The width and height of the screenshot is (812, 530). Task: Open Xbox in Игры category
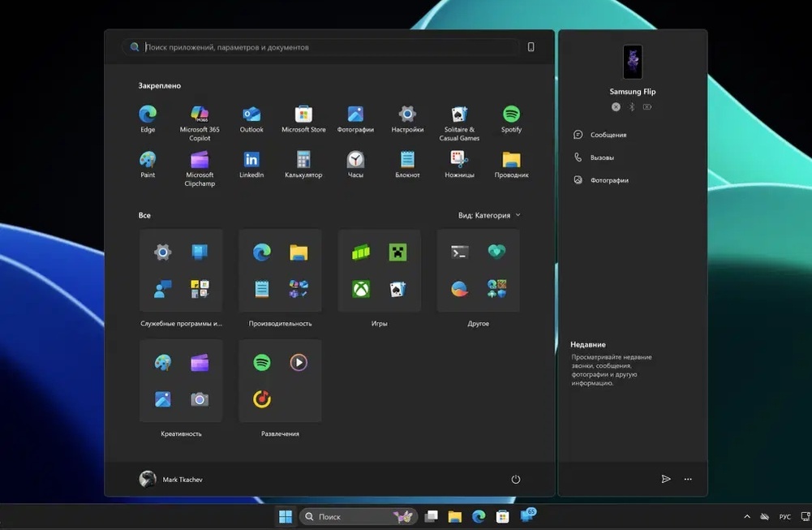[x=361, y=289]
